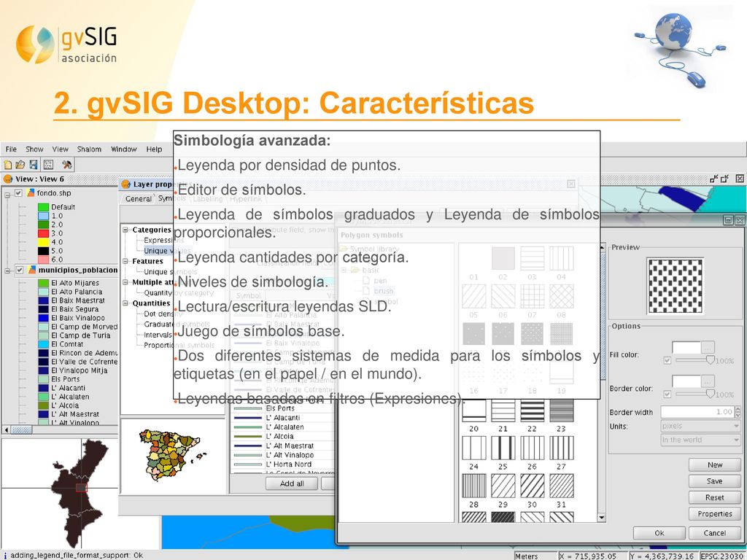Open the 'In the world' dropdown
Image resolution: width=747 pixels, height=560 pixels.
[x=700, y=440]
